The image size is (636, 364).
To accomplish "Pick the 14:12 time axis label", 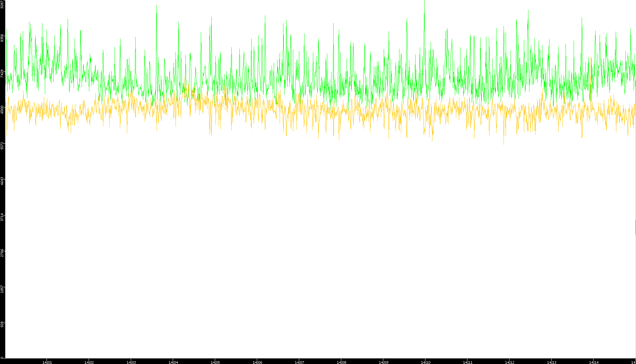I will 510,362.
